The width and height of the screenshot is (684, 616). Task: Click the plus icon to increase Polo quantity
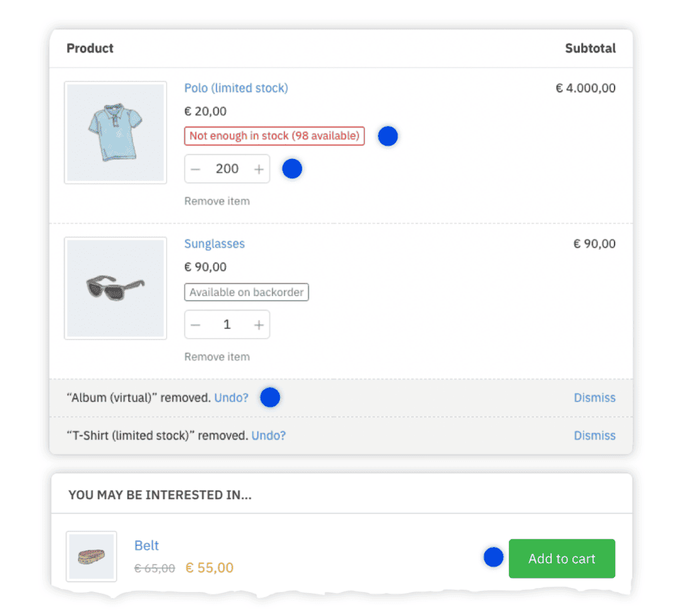click(259, 168)
